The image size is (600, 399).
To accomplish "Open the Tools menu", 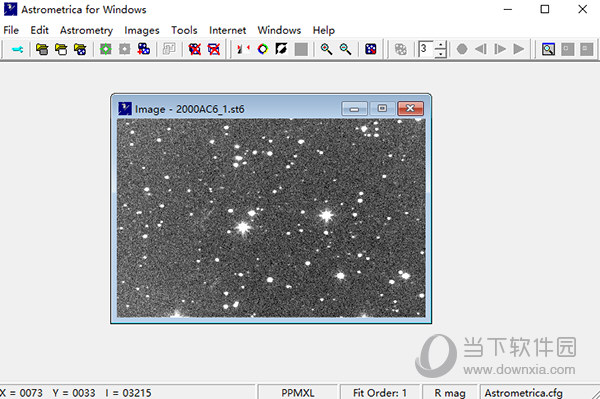I will coord(184,30).
